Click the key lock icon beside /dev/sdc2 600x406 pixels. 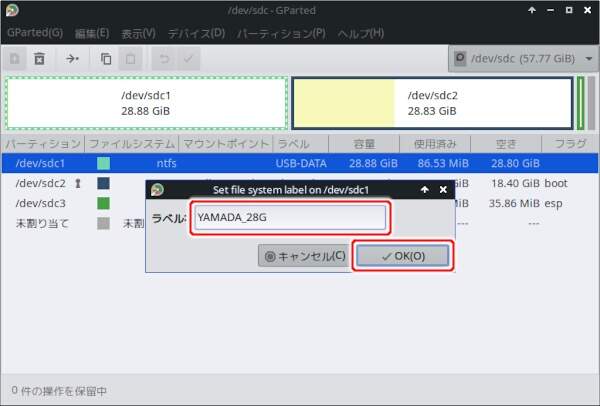tap(78, 184)
